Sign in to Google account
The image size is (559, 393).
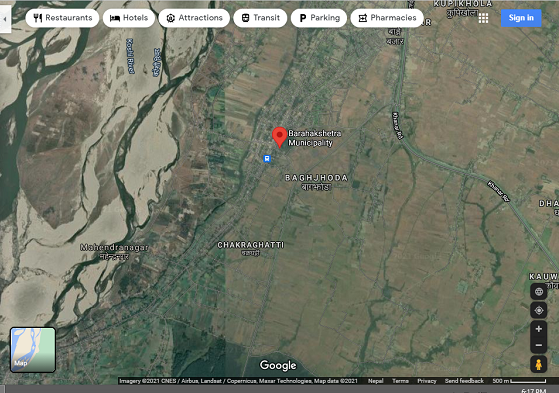coord(521,18)
